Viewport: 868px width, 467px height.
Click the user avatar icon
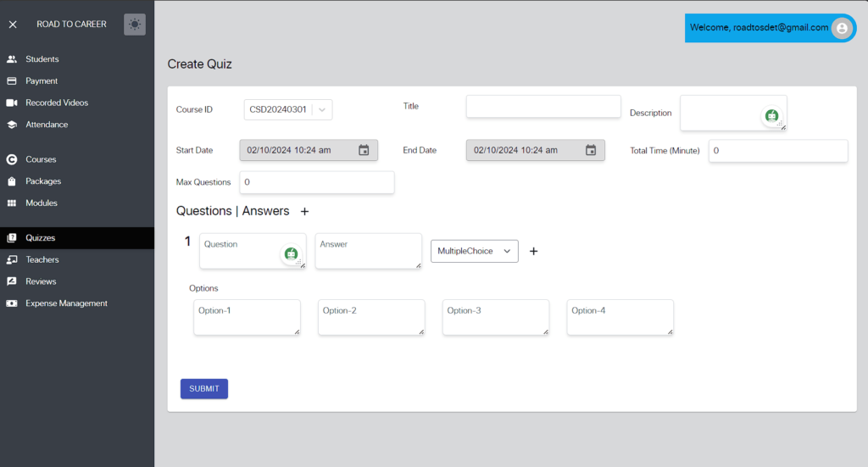[x=841, y=28]
